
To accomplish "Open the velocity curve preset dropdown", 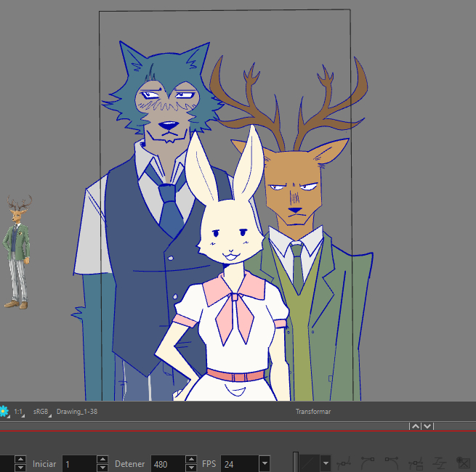I will pyautogui.click(x=325, y=463).
